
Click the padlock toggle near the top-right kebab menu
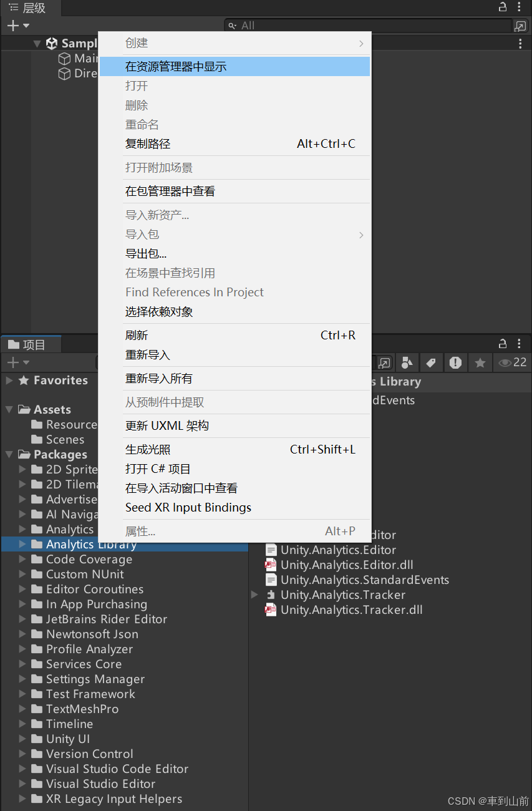(x=503, y=6)
